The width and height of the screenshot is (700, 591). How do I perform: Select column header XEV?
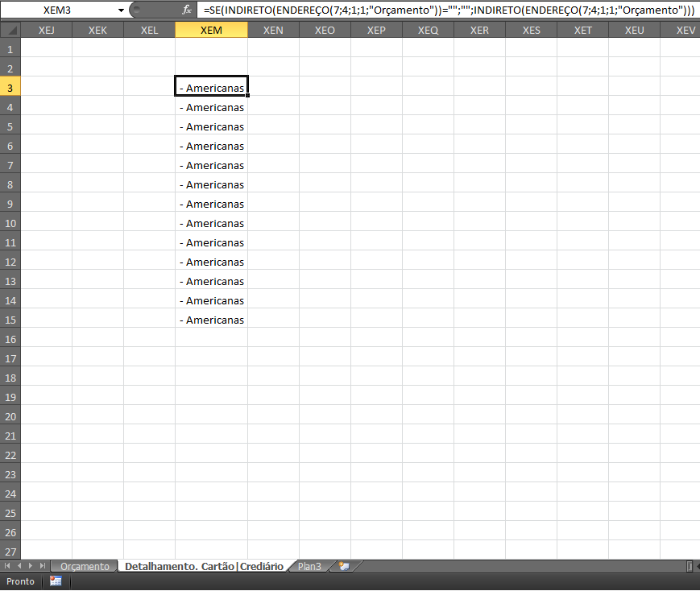[681, 30]
